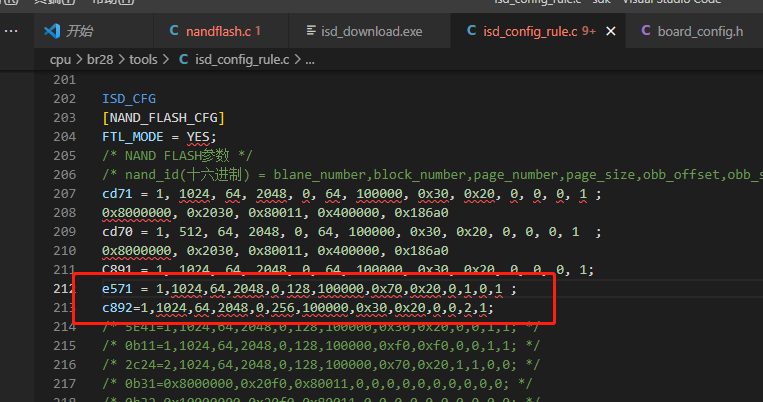Image resolution: width=763 pixels, height=402 pixels.
Task: Click the tools breadcrumb segment
Action: [143, 59]
